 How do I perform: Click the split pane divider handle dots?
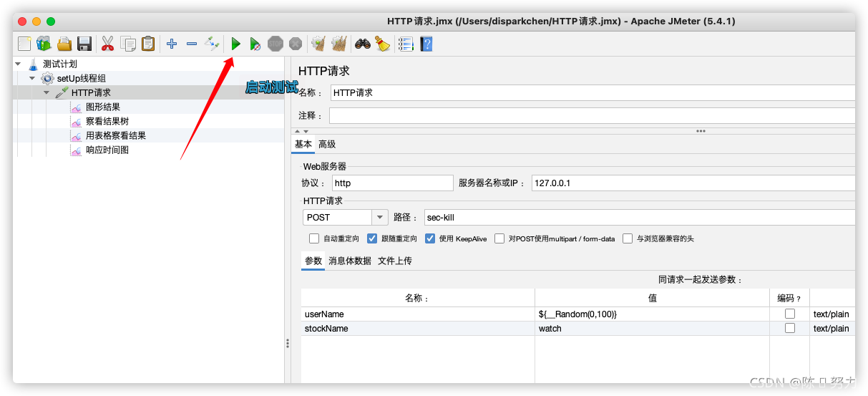click(288, 344)
